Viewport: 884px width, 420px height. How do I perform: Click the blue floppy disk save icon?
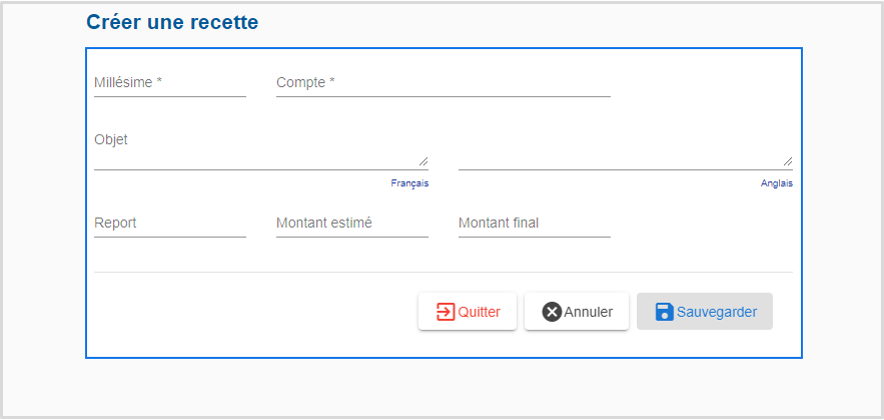point(665,312)
